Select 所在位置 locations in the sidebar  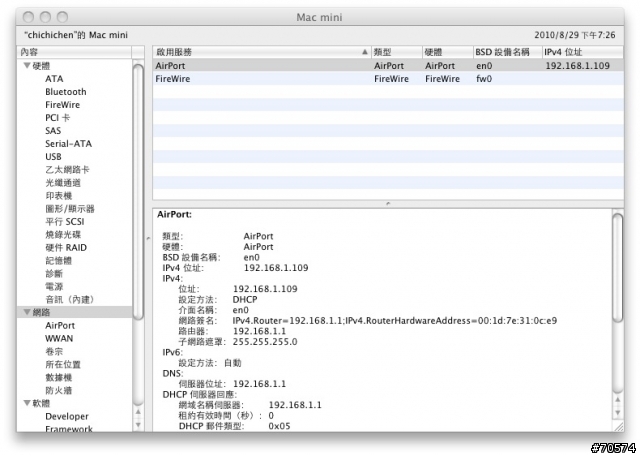point(63,365)
